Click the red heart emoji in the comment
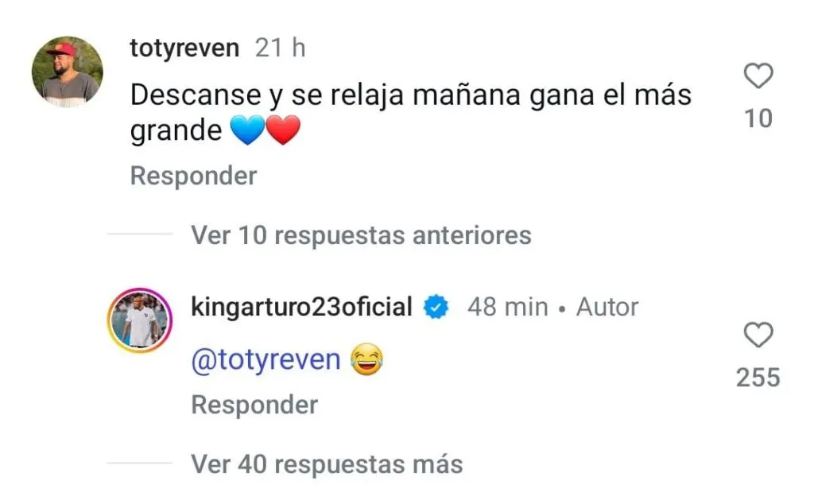This screenshot has width=814, height=504. [282, 130]
